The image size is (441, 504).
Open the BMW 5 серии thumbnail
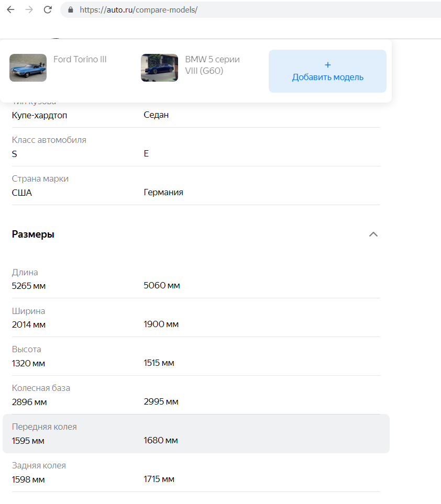point(159,68)
